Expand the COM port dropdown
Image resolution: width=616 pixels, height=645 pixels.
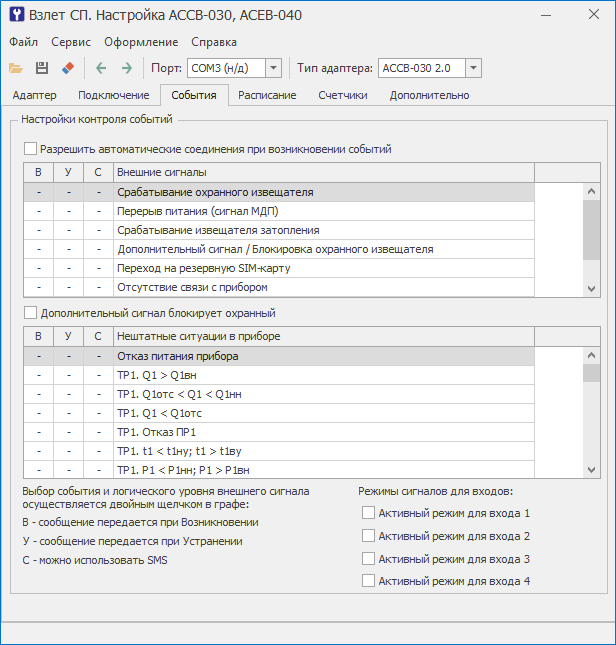pyautogui.click(x=273, y=68)
